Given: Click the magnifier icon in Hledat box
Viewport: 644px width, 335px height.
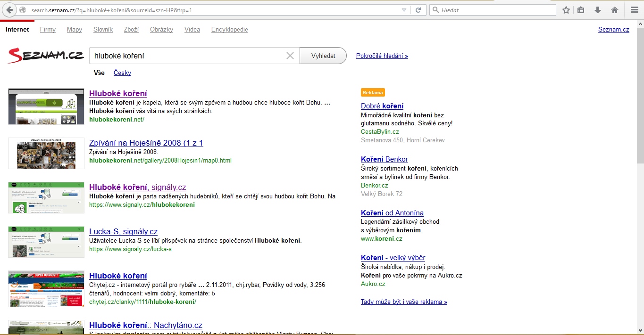Looking at the screenshot, I should coord(436,10).
